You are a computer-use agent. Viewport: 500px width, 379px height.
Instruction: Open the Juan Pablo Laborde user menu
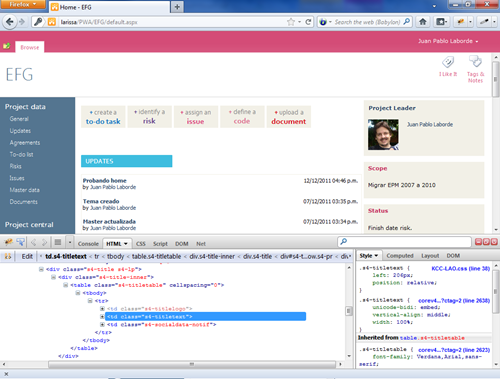click(x=448, y=41)
